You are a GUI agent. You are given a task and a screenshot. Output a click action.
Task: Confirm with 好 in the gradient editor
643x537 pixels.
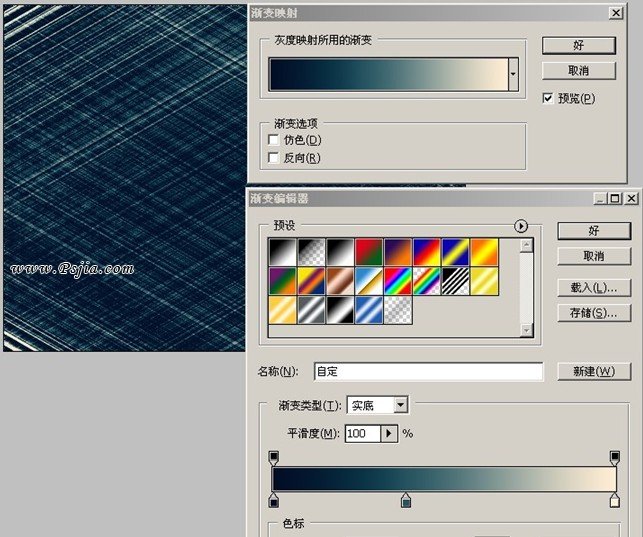pyautogui.click(x=594, y=231)
